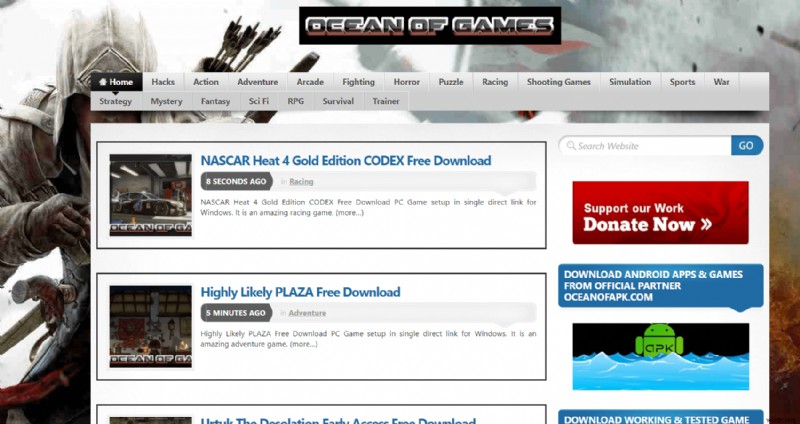This screenshot has height=424, width=800.
Task: Open the Adventure menu category
Action: [258, 82]
